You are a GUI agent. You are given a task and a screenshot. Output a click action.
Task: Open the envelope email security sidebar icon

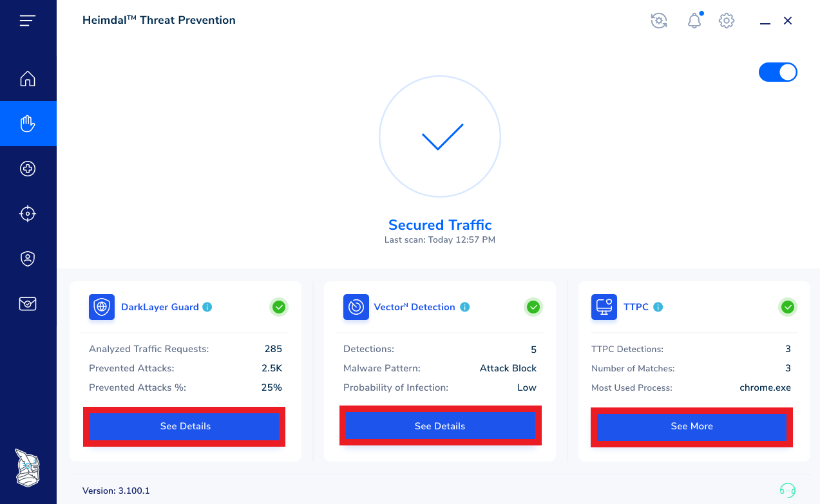(x=28, y=303)
